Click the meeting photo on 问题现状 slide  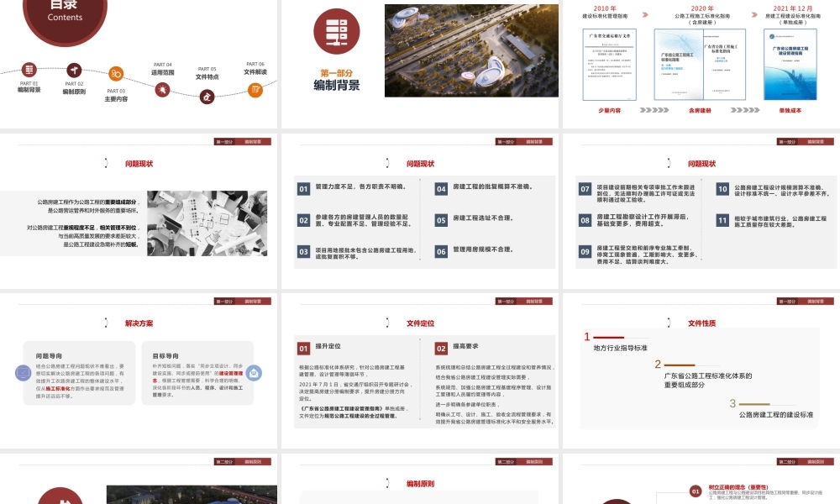click(207, 223)
